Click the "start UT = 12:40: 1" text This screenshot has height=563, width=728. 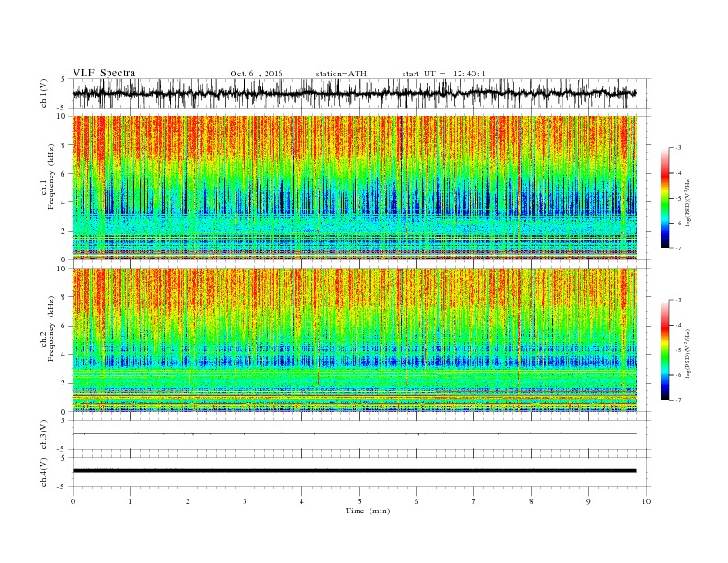point(444,74)
